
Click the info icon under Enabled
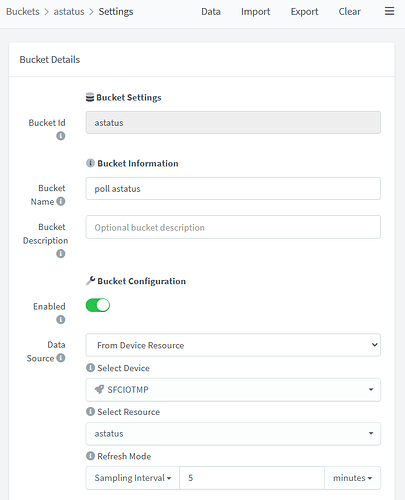tap(60, 320)
